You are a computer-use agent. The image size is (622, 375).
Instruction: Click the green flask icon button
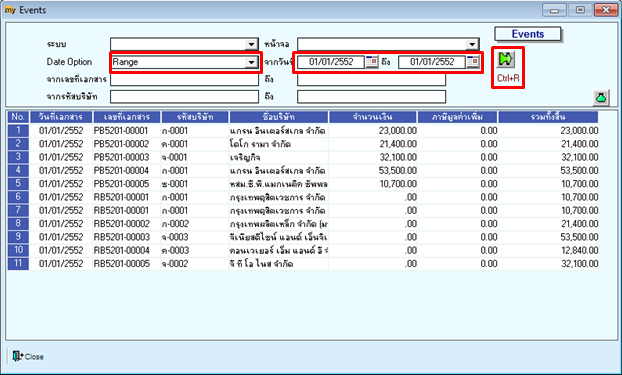coord(601,98)
